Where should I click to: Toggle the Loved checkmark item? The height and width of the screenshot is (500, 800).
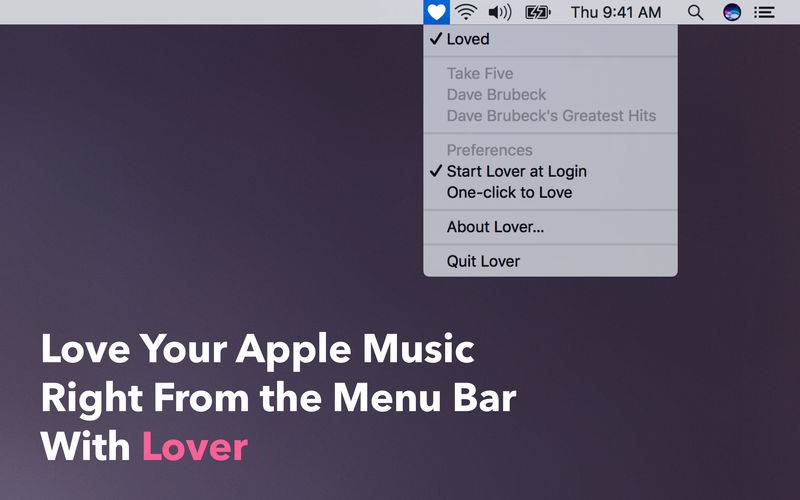[x=551, y=39]
